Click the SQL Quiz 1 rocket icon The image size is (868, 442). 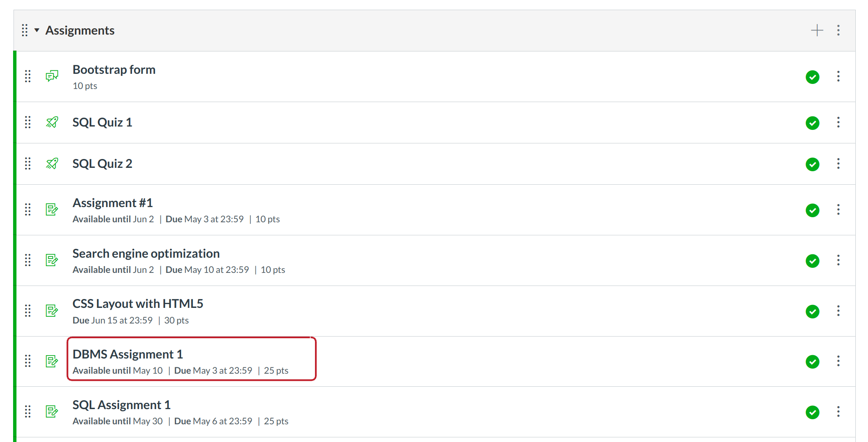tap(52, 122)
